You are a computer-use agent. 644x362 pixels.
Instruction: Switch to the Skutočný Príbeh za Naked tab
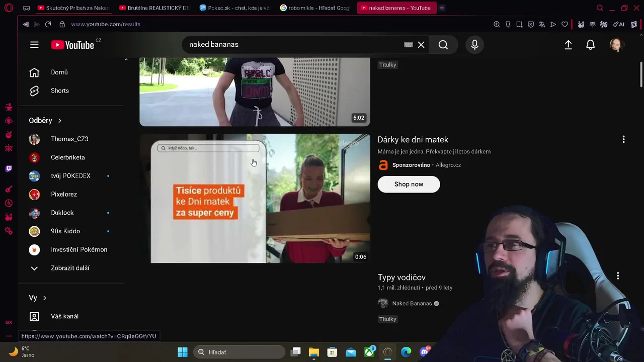coord(73,8)
